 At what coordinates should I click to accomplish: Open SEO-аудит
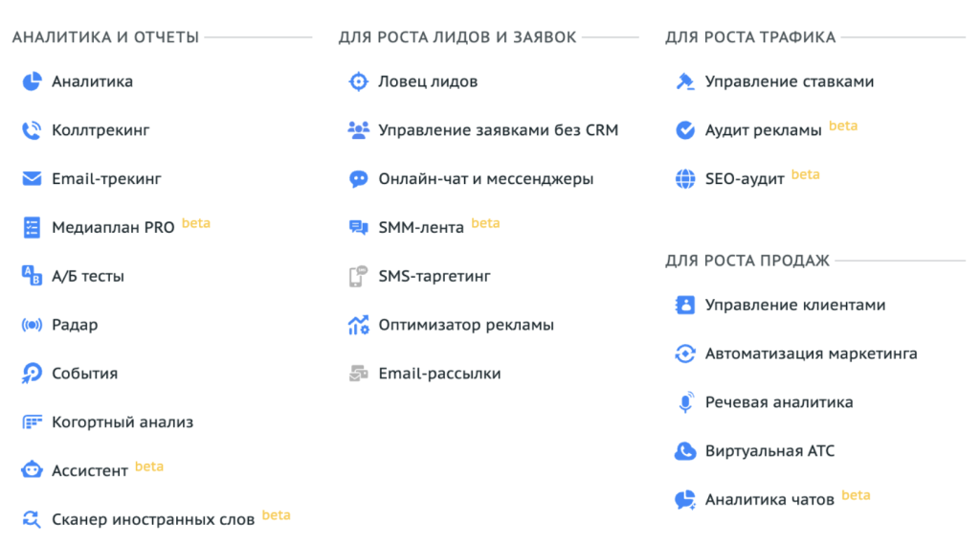(x=745, y=179)
